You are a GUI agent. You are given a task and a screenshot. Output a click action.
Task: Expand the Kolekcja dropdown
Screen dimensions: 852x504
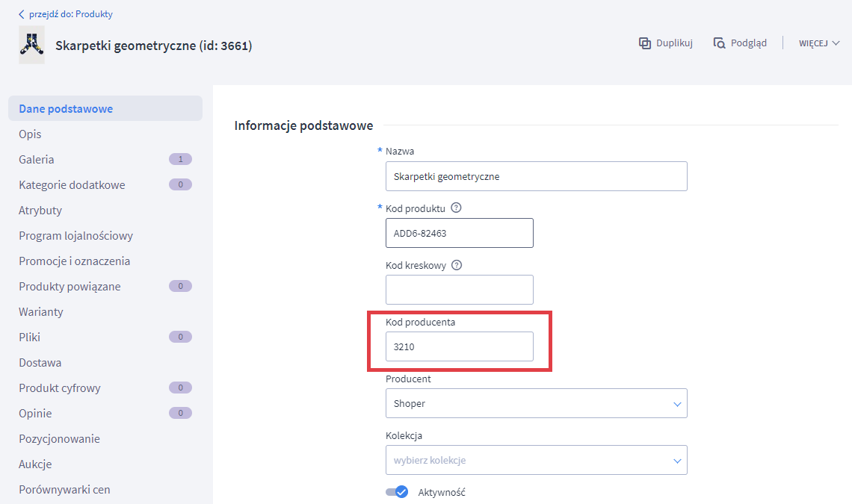536,461
